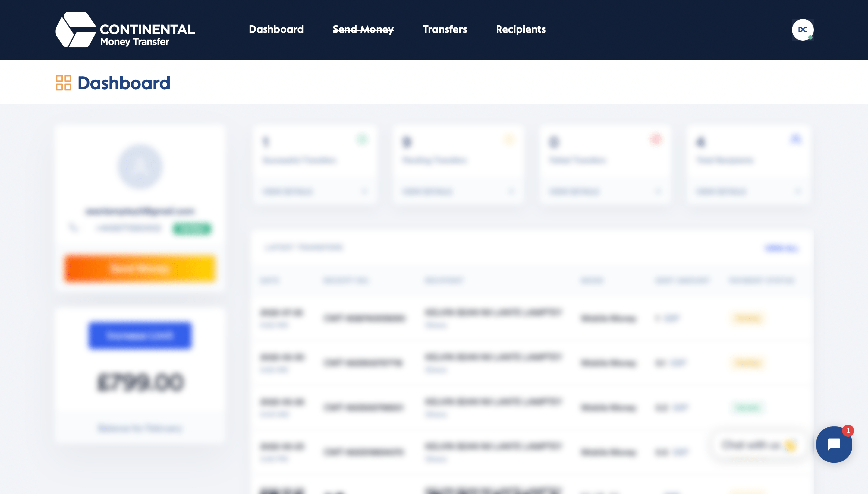Open the Dashboard nav item
This screenshot has height=494, width=868.
coord(276,30)
